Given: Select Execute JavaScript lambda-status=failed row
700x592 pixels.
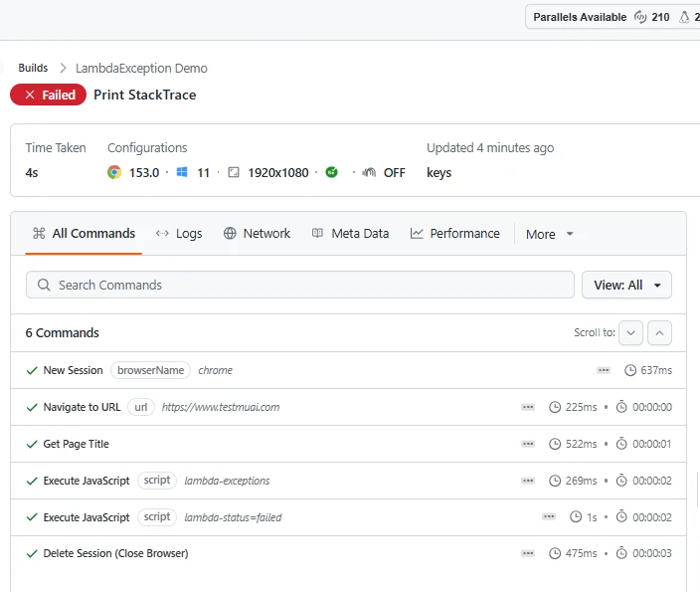Looking at the screenshot, I should (348, 517).
